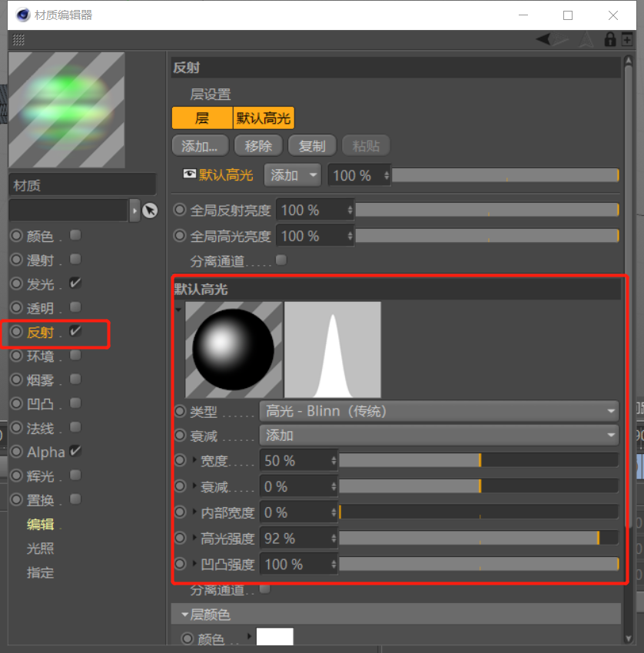Viewport: 644px width, 653px height.
Task: Collapse the 默认高光 preview triangle
Action: pos(178,310)
